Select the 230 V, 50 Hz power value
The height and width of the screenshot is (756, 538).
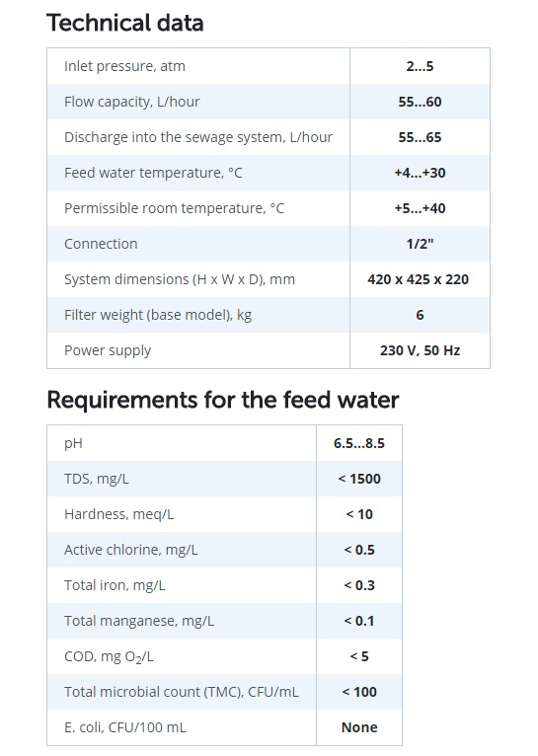[x=420, y=350]
